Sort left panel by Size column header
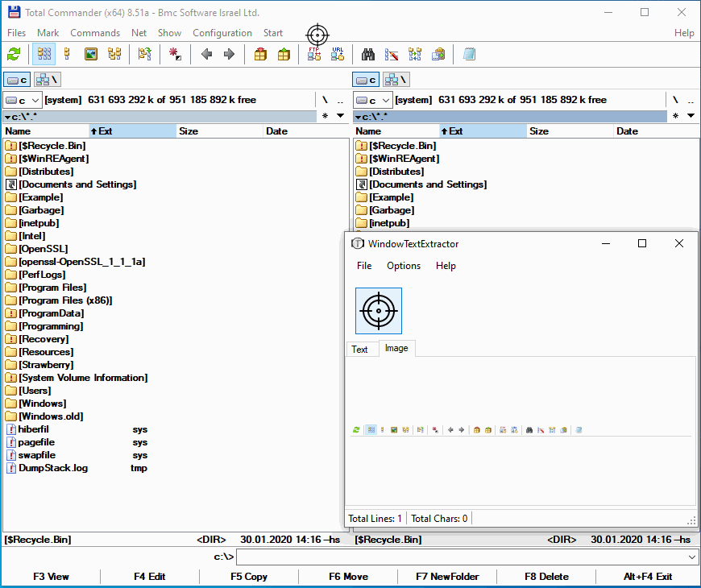The width and height of the screenshot is (701, 588). (220, 131)
